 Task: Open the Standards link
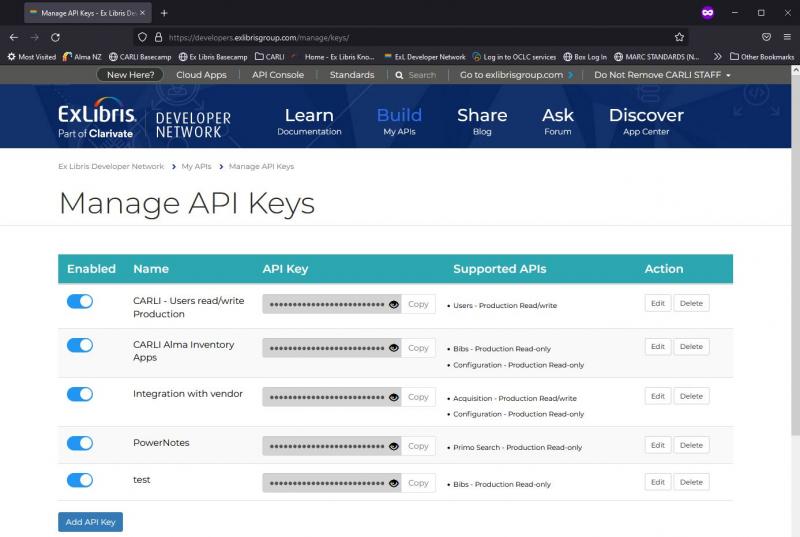click(352, 75)
